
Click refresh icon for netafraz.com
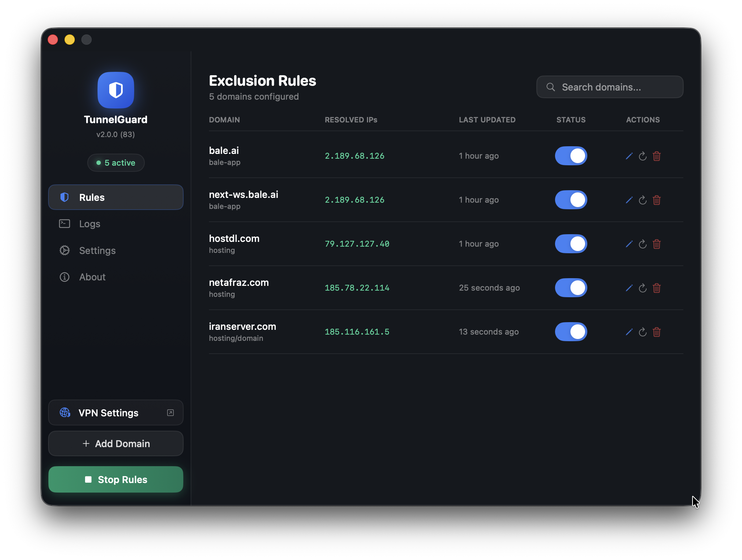pyautogui.click(x=643, y=288)
